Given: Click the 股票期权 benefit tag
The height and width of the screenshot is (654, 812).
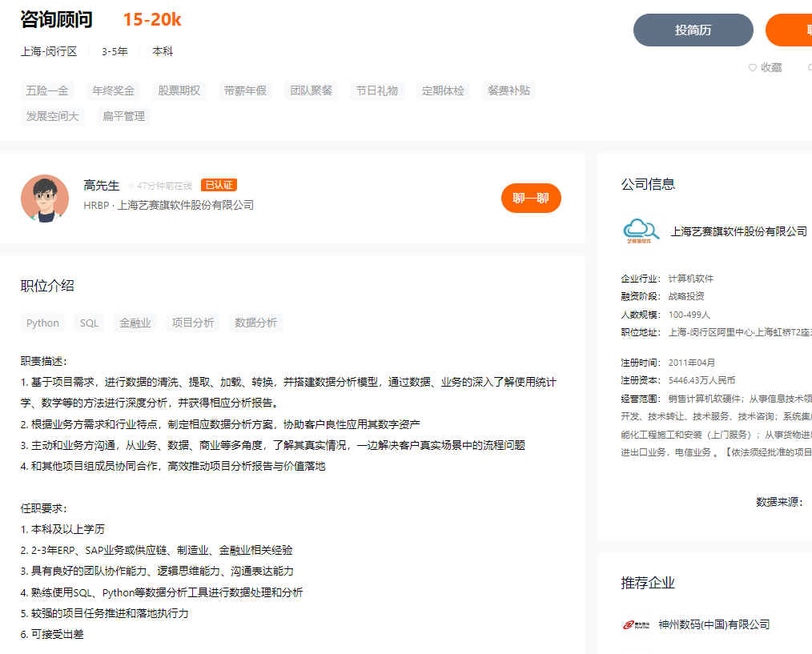Looking at the screenshot, I should point(179,90).
